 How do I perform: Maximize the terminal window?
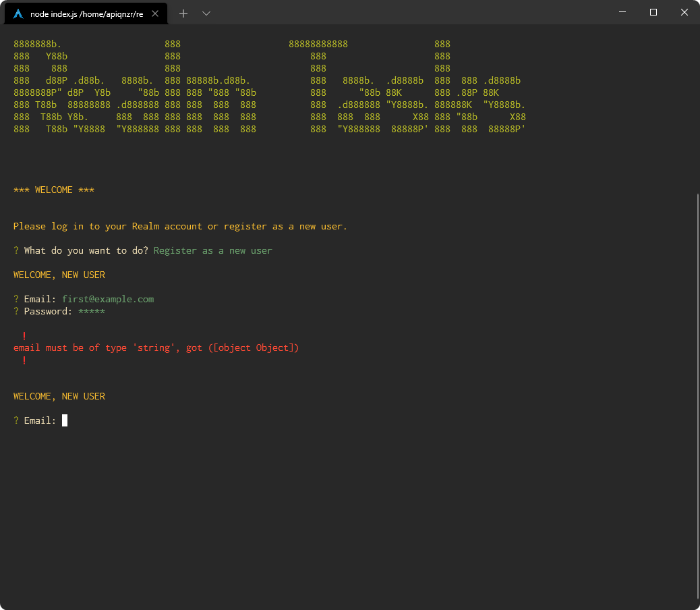(653, 12)
